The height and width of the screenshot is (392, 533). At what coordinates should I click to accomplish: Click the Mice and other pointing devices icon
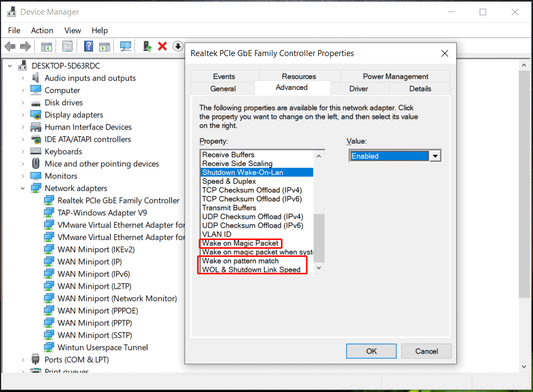pyautogui.click(x=36, y=163)
